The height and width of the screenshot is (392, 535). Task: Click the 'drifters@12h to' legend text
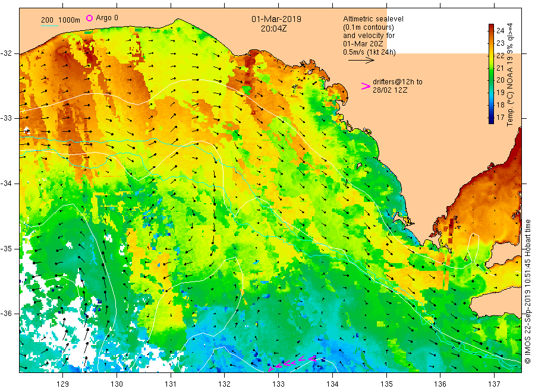pos(398,82)
